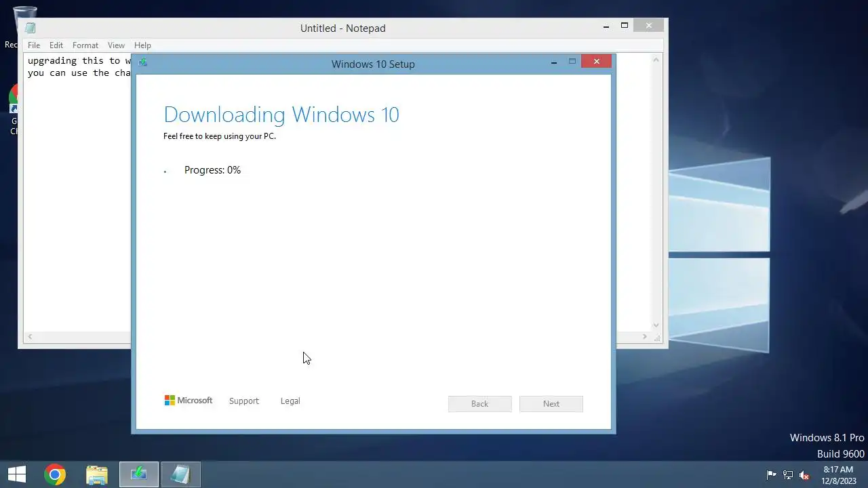Click the Microsoft logo in Setup
The width and height of the screenshot is (868, 488).
pos(189,401)
